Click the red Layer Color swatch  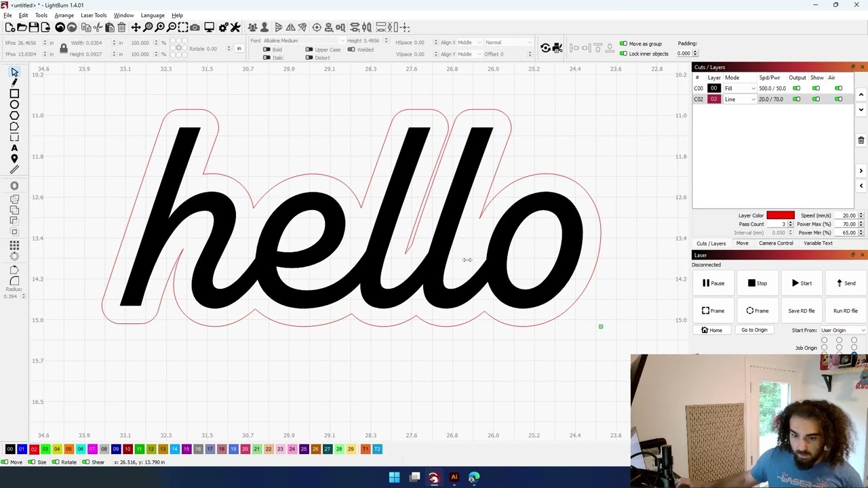point(781,216)
